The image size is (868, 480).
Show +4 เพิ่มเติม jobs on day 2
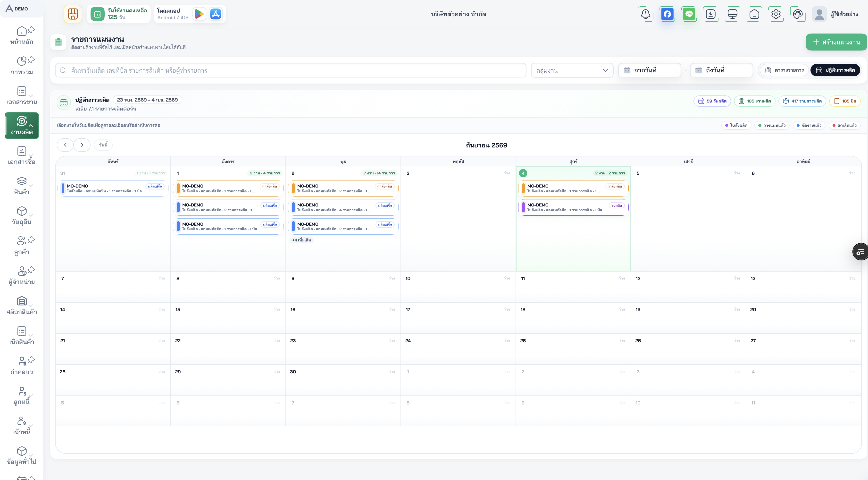(301, 240)
